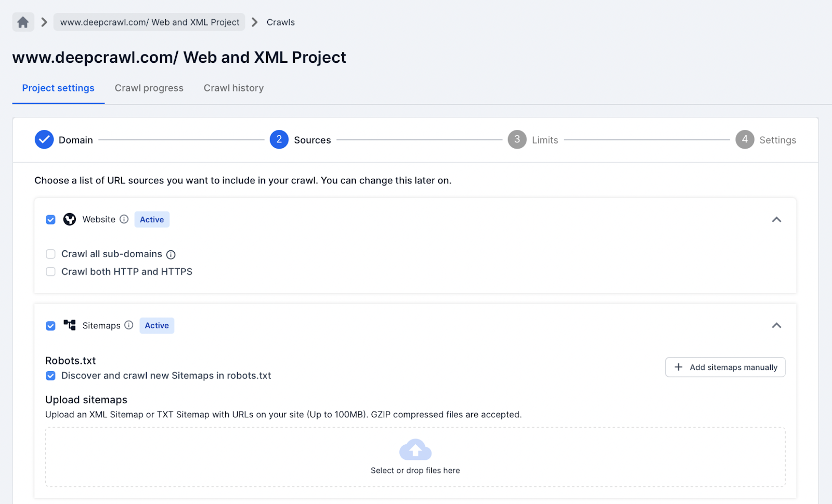The image size is (832, 504).
Task: Enable Crawl both HTTP and HTTPS
Action: (x=50, y=272)
